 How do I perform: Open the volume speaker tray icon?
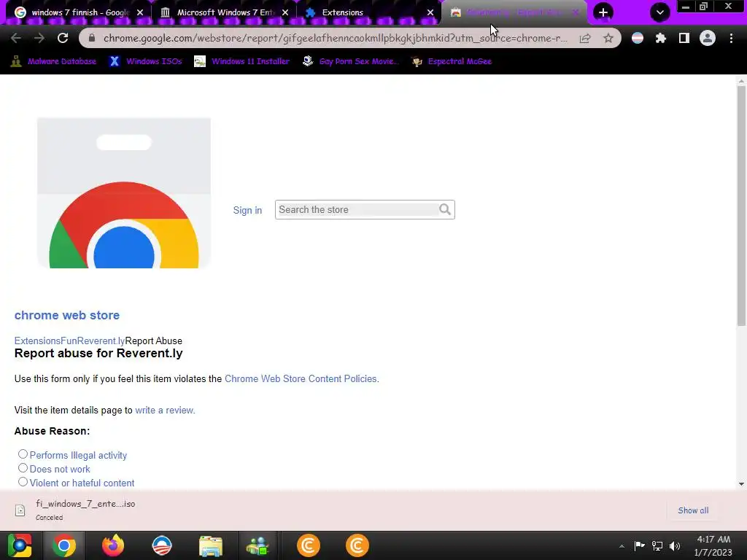[675, 545]
